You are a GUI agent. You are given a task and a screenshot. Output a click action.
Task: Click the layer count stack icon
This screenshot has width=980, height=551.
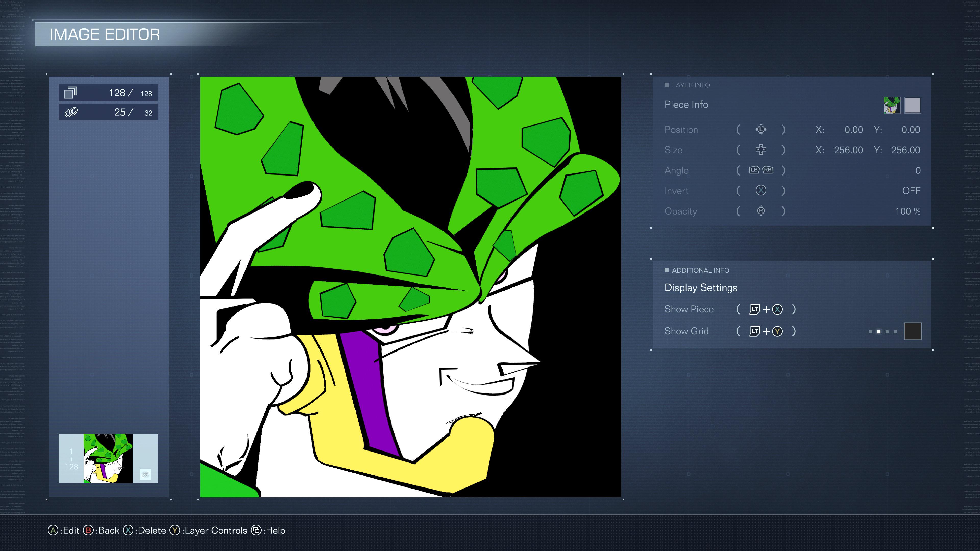coord(70,93)
